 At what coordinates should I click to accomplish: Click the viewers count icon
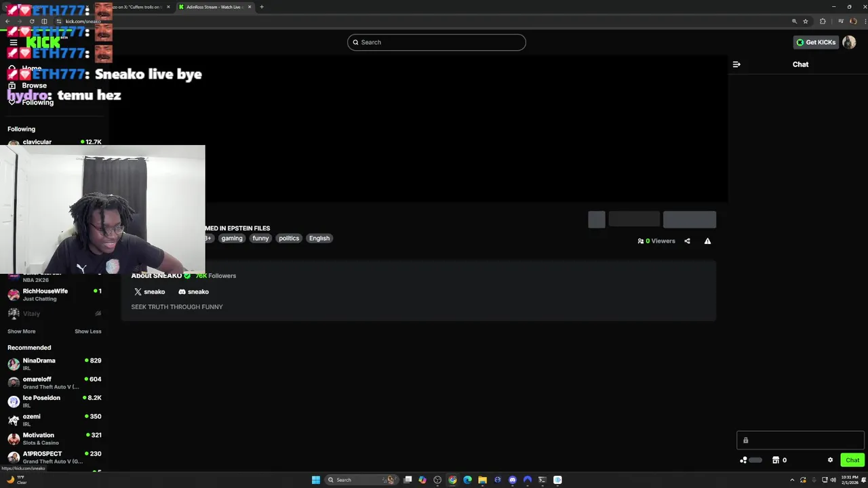pos(641,241)
